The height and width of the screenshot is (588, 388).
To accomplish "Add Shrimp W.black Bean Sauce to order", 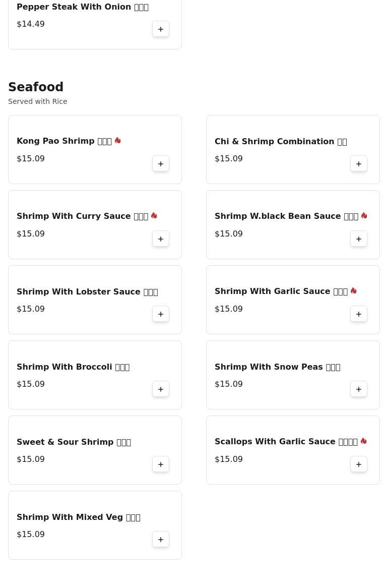I will (x=359, y=239).
